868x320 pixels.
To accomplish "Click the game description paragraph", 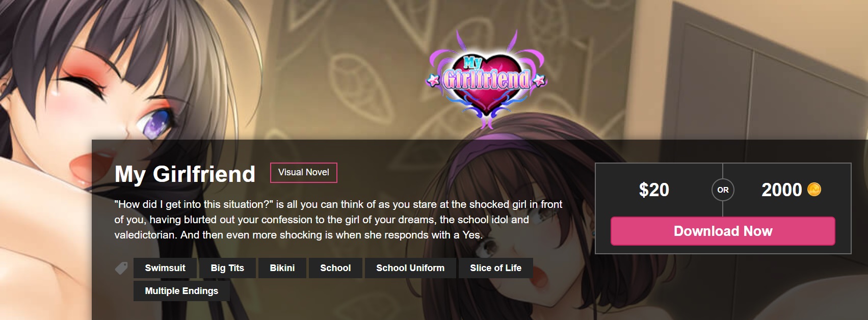I will (x=338, y=220).
